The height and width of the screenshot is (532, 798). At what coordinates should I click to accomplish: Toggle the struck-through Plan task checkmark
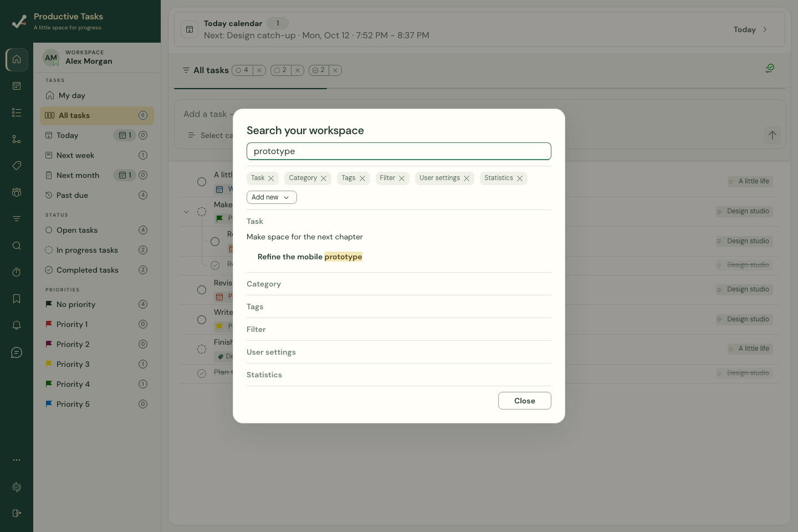[x=202, y=373]
